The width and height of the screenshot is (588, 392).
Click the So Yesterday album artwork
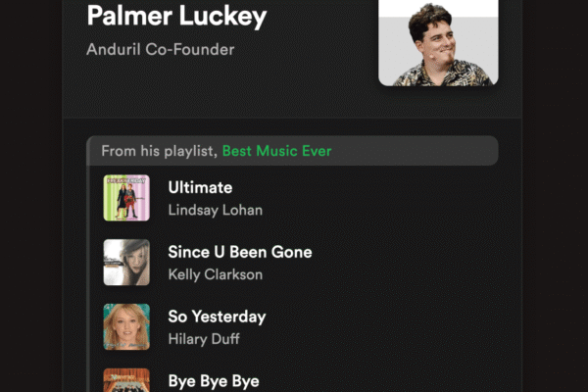click(126, 326)
